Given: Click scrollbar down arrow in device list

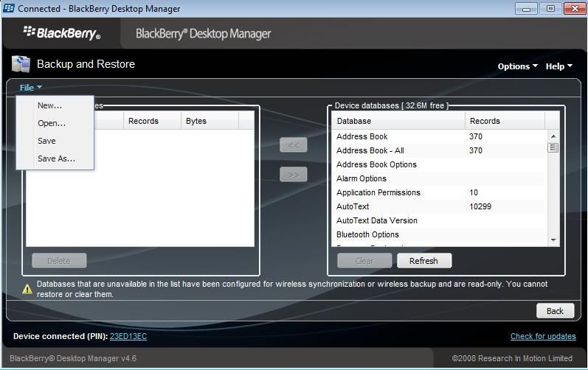Looking at the screenshot, I should pos(553,240).
